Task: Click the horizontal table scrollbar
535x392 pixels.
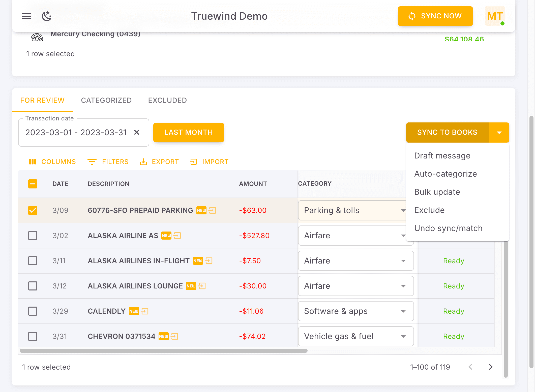Action: click(163, 351)
